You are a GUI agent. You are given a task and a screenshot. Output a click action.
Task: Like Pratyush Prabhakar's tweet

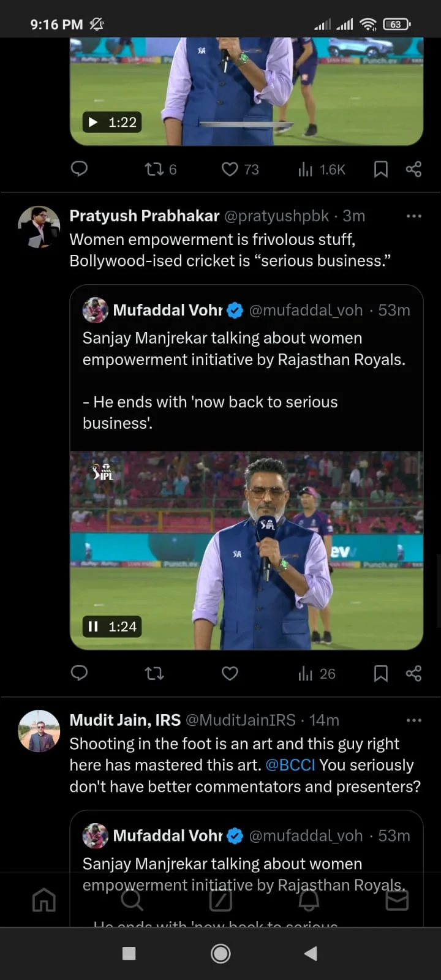230,673
